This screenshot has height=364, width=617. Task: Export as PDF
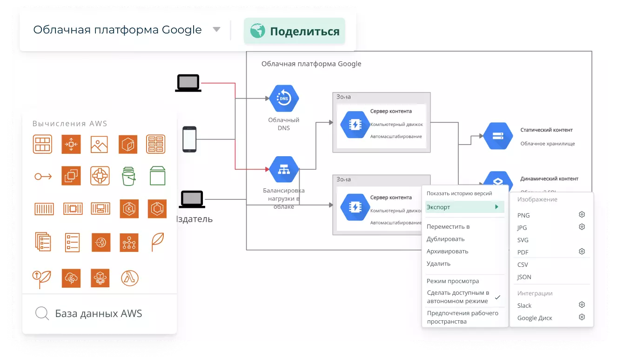point(523,252)
